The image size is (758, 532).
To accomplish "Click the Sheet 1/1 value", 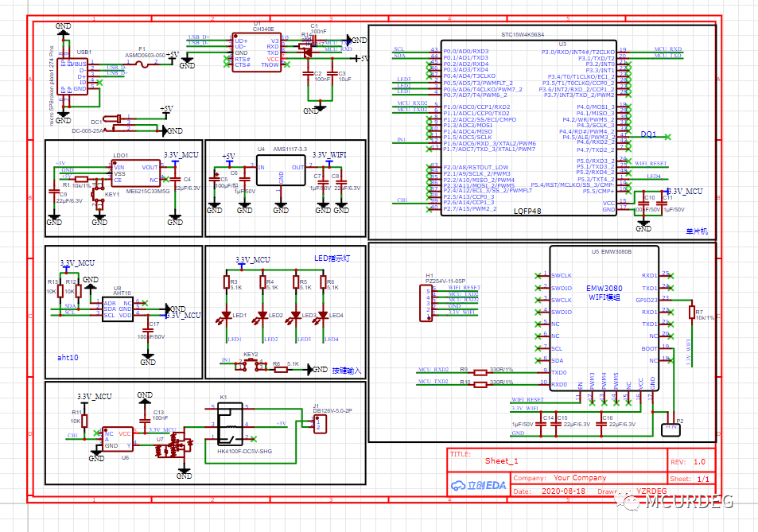I will point(703,479).
